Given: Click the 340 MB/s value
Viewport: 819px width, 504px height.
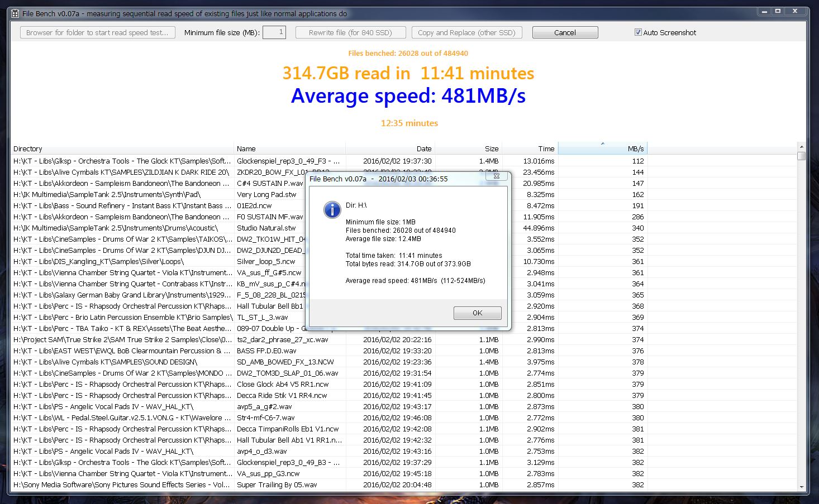Looking at the screenshot, I should coord(638,228).
